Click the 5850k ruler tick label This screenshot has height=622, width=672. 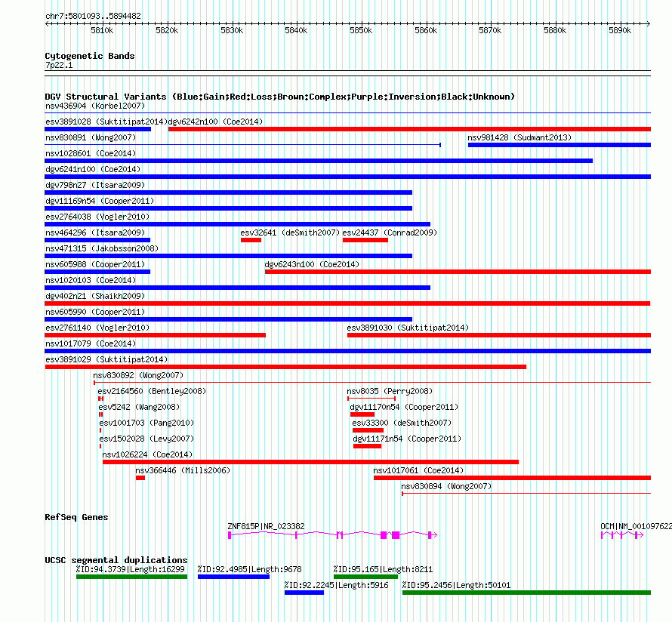click(x=361, y=30)
